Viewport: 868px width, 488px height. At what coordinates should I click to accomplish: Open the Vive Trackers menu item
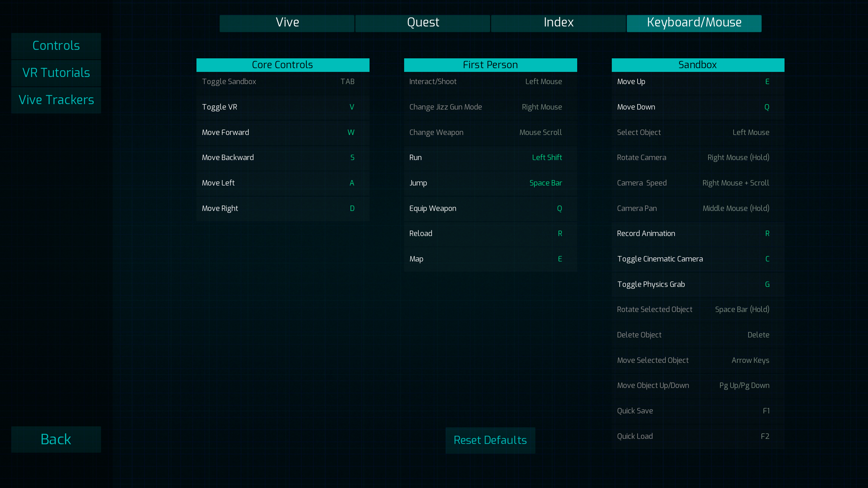point(56,100)
